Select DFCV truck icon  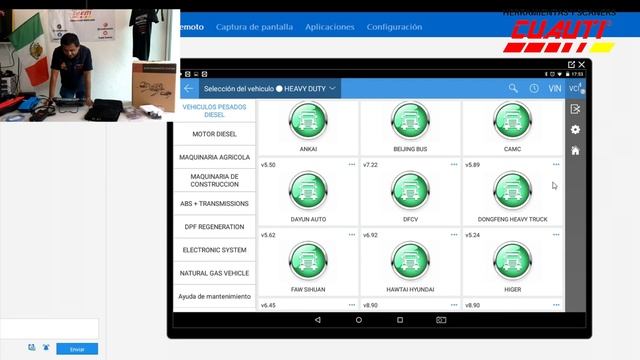[x=410, y=191]
